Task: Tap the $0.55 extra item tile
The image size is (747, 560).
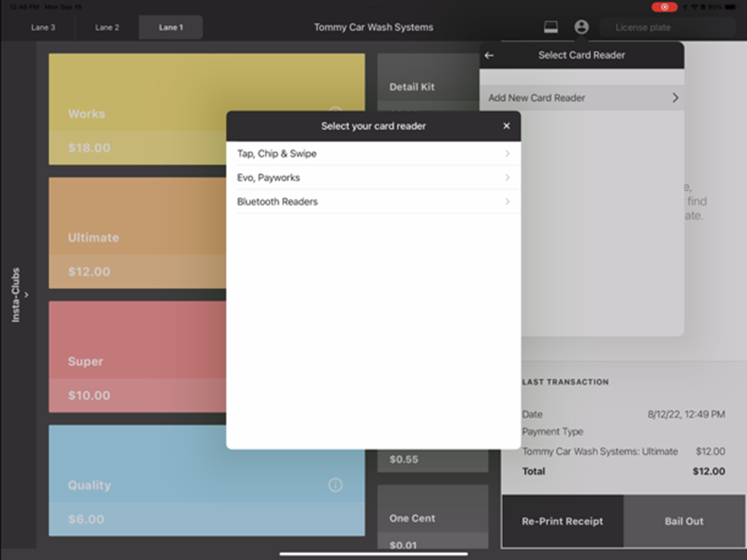Action: [x=433, y=460]
